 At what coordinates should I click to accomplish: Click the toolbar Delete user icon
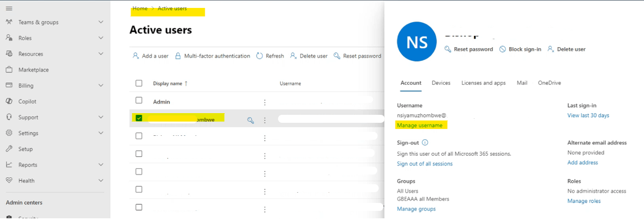coord(293,56)
